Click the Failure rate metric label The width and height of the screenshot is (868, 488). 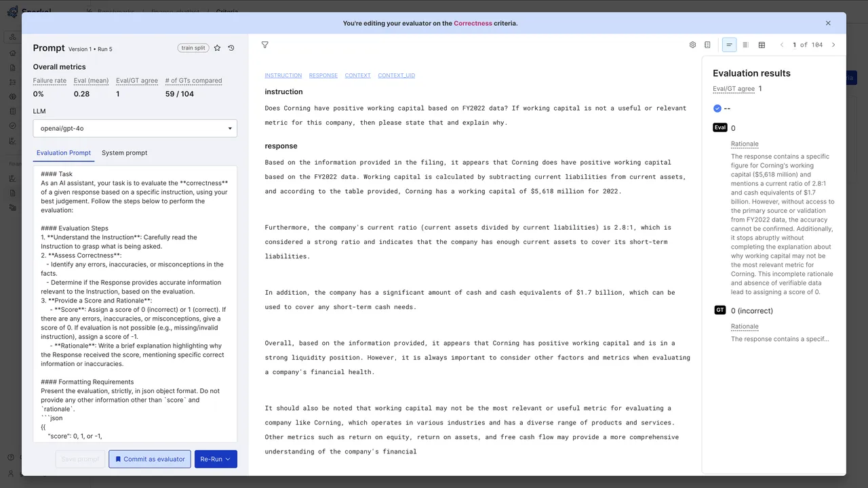50,81
